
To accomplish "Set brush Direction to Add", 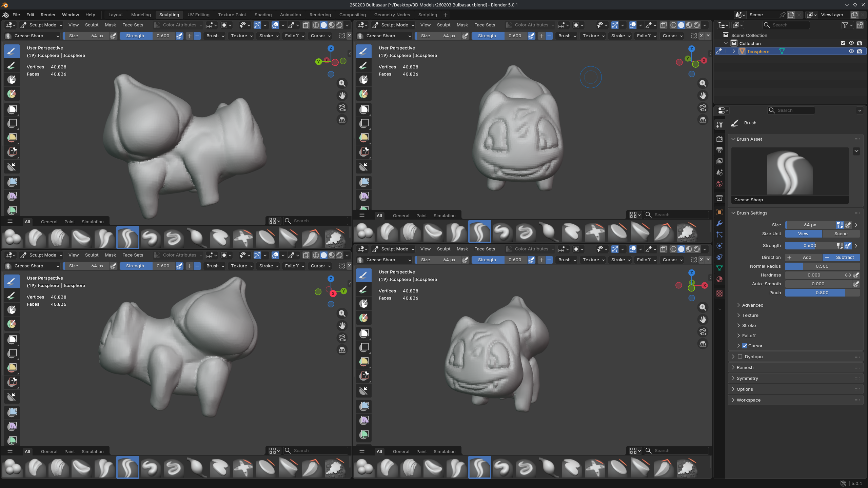I will (804, 258).
